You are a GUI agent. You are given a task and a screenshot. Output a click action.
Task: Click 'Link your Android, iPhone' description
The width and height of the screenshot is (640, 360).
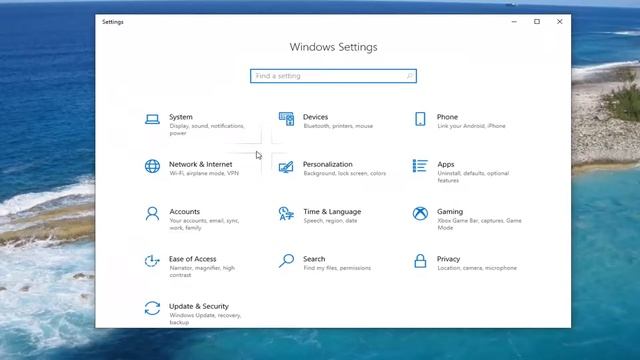click(x=471, y=126)
